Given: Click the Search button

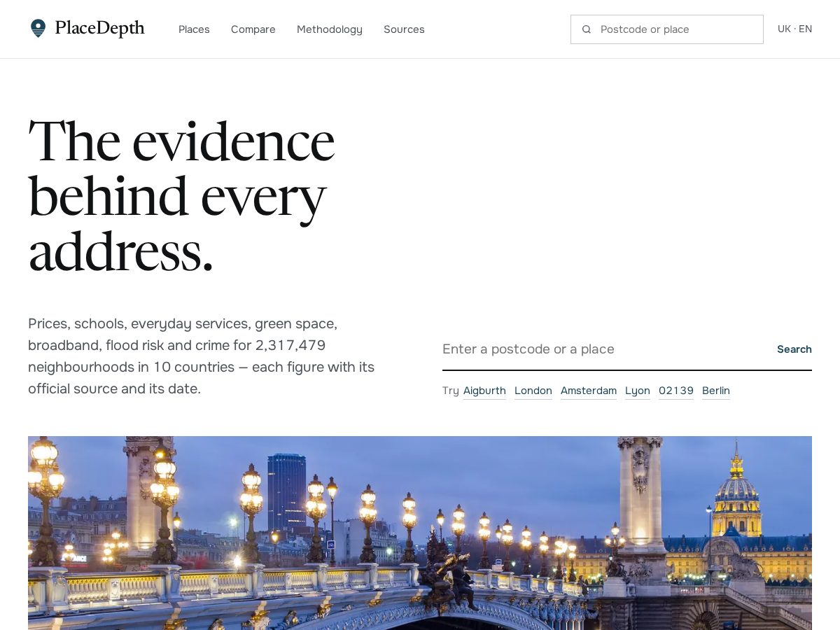Looking at the screenshot, I should 794,349.
